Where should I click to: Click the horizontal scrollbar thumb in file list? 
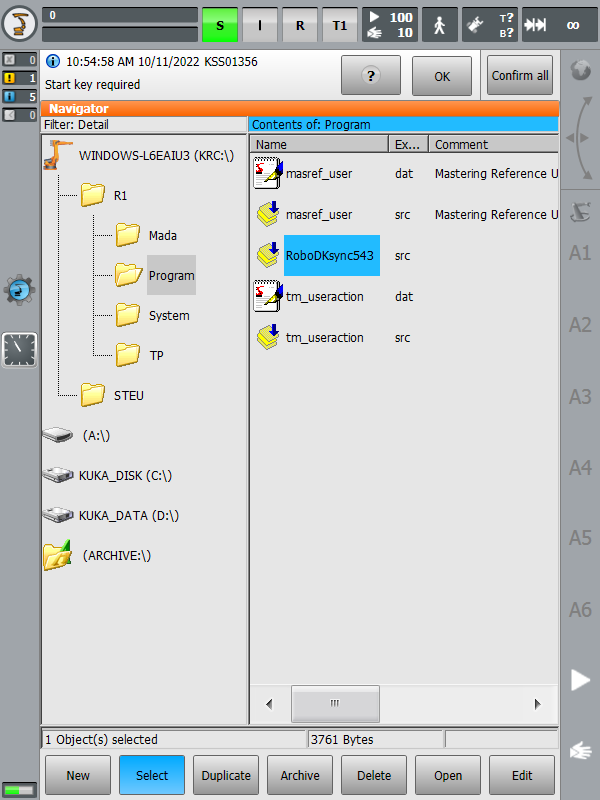332,704
